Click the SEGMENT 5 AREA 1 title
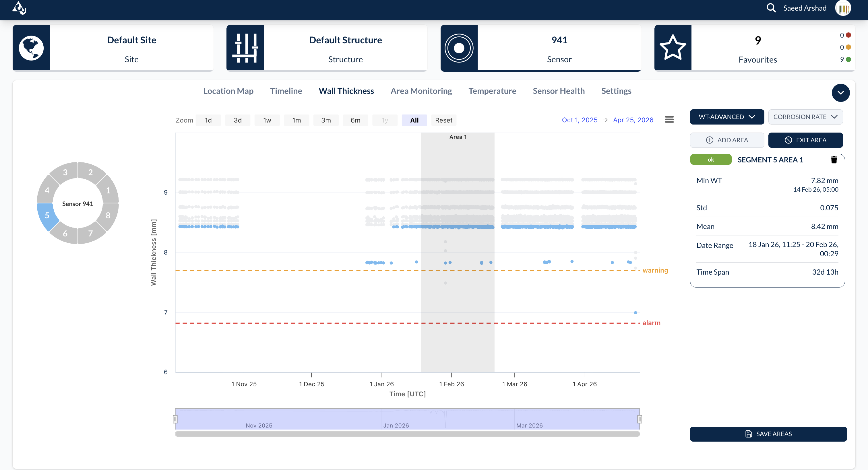The width and height of the screenshot is (868, 470). tap(770, 160)
